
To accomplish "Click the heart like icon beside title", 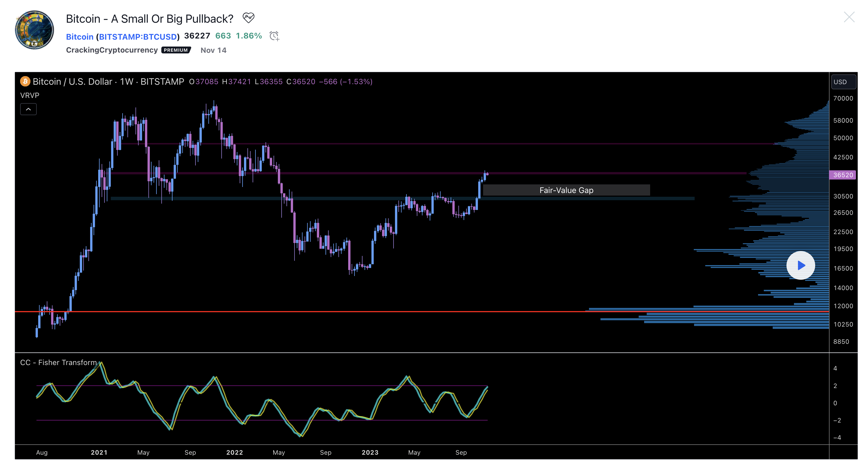I will pos(248,18).
